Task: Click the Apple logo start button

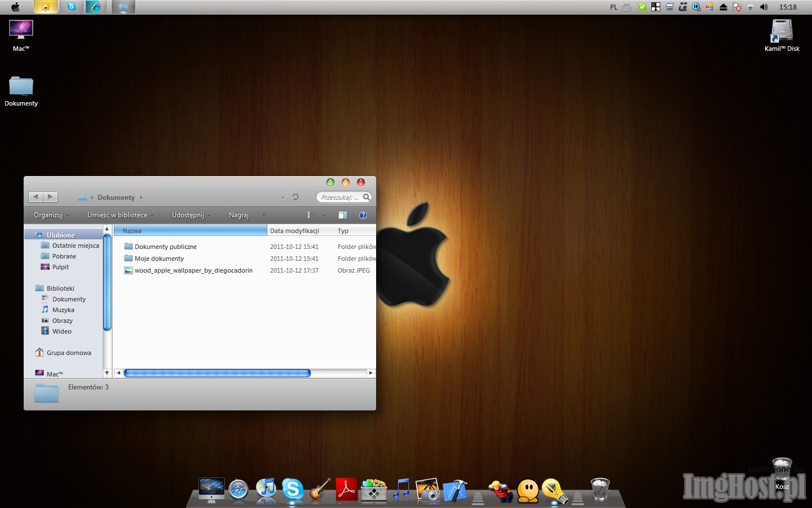Action: point(15,7)
